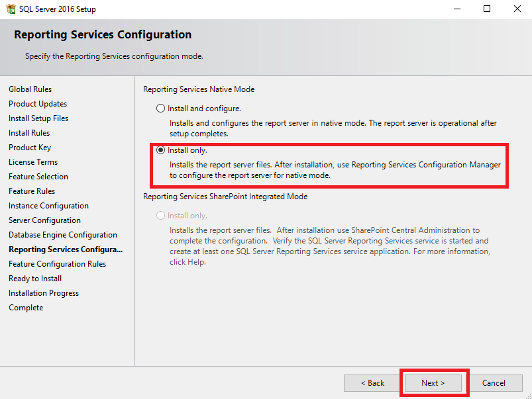The width and height of the screenshot is (532, 399).
Task: Select Feature Selection in the sidebar
Action: tap(38, 177)
